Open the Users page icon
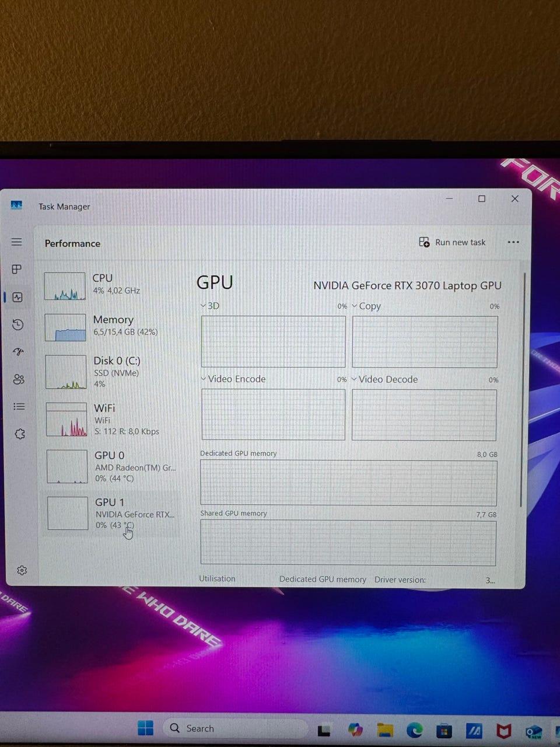The image size is (560, 747). (19, 379)
